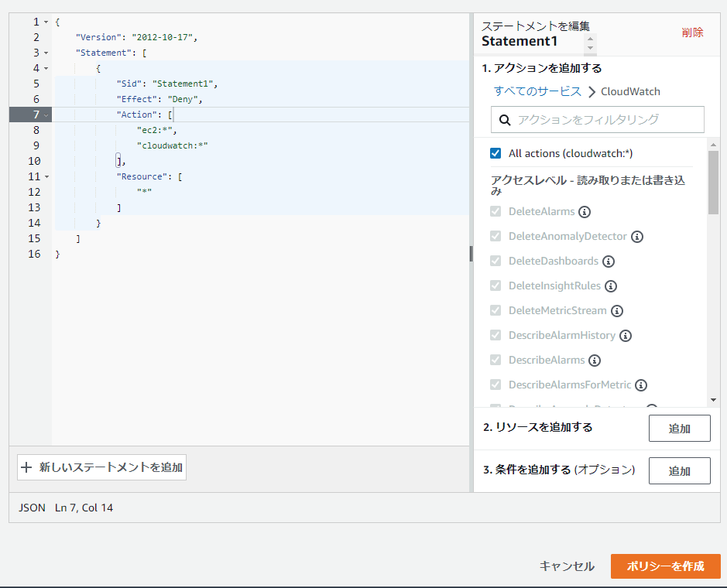
Task: Click 追加 button for リソースを追加する
Action: [x=679, y=428]
